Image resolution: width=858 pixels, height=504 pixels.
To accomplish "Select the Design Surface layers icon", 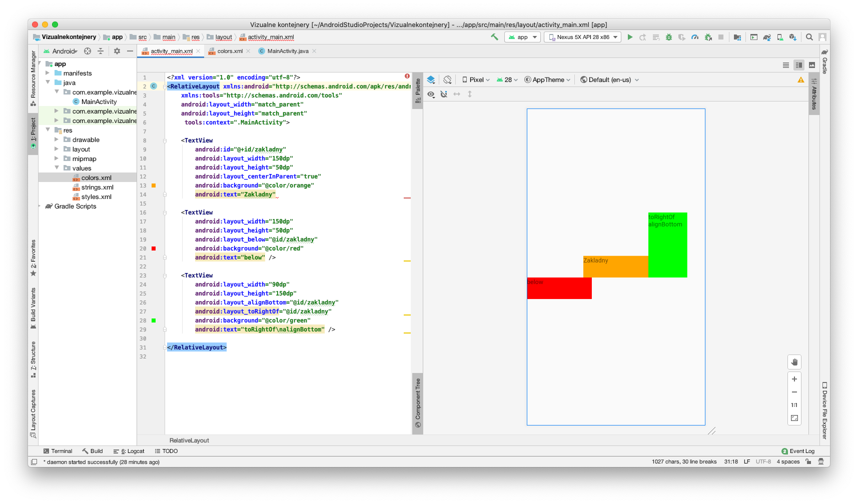I will [x=431, y=79].
